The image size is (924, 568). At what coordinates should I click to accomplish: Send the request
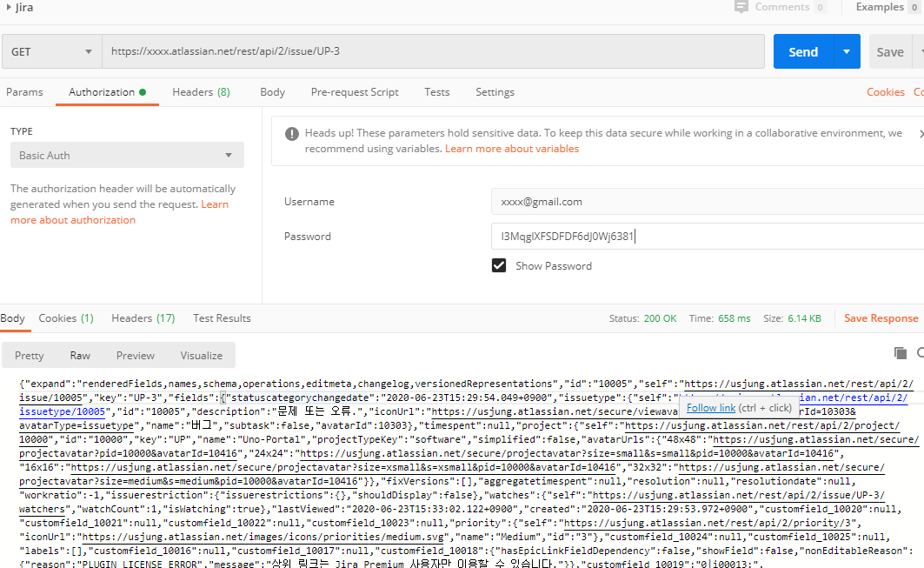pos(803,51)
